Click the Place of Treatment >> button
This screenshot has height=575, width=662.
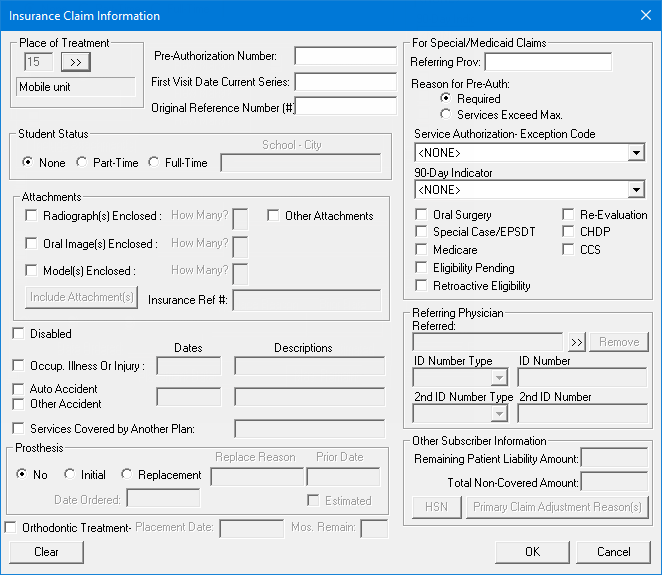(75, 62)
